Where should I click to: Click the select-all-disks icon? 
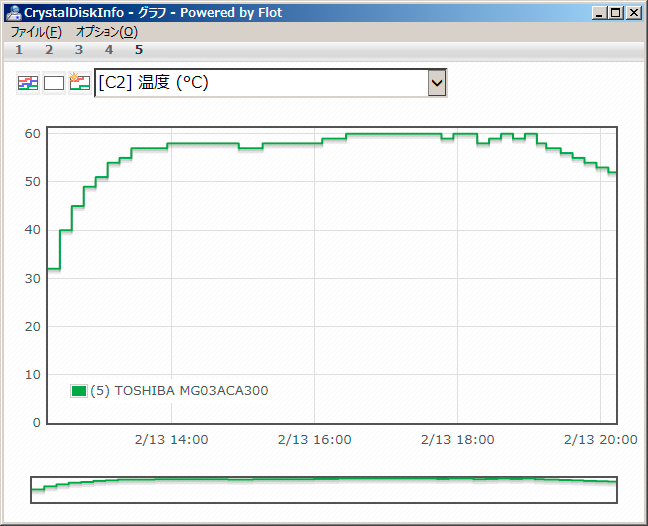28,83
